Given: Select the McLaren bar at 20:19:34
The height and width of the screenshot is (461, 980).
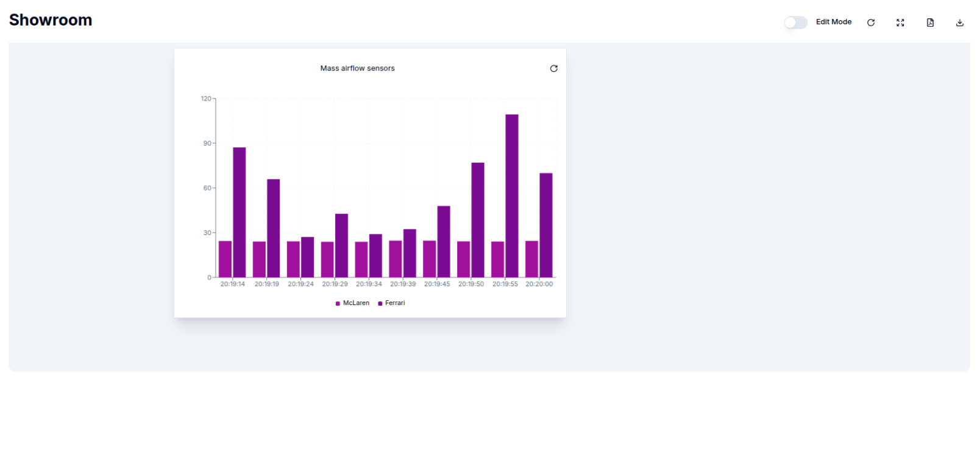Looking at the screenshot, I should pos(361,259).
